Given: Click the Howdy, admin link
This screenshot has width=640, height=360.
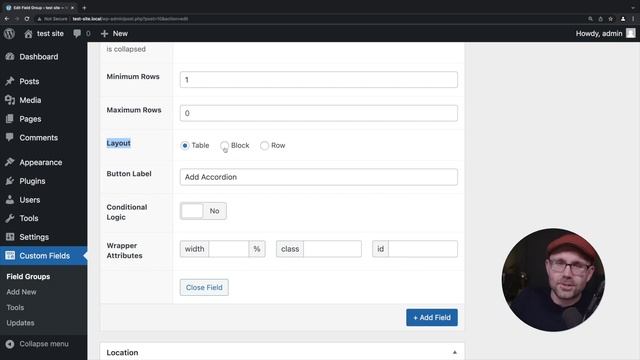Looking at the screenshot, I should pos(599,33).
